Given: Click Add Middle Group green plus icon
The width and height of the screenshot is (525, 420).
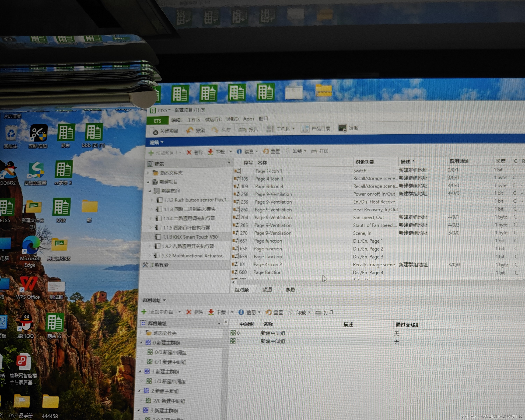Looking at the screenshot, I should coord(144,312).
